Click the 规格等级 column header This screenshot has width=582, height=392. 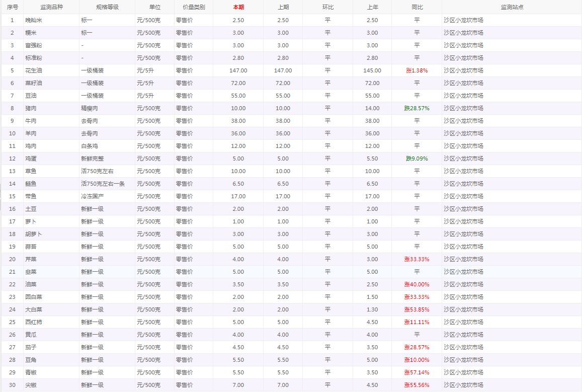coord(107,7)
